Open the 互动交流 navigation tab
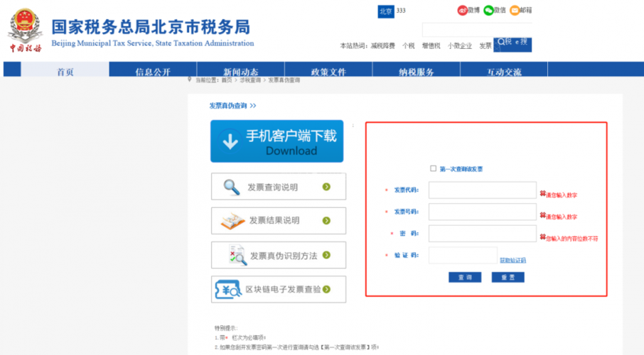The image size is (644, 355). click(504, 70)
